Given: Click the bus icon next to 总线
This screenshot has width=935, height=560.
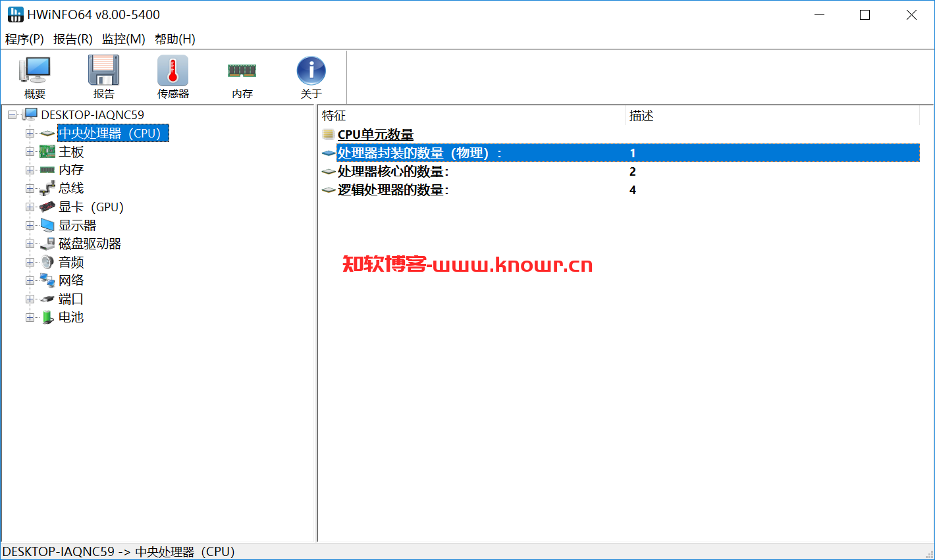Looking at the screenshot, I should (47, 188).
